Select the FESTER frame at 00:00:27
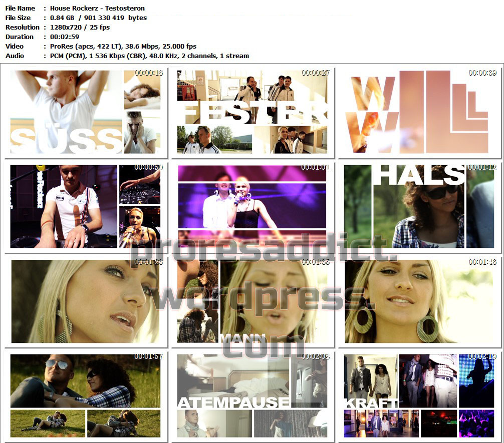 point(252,112)
